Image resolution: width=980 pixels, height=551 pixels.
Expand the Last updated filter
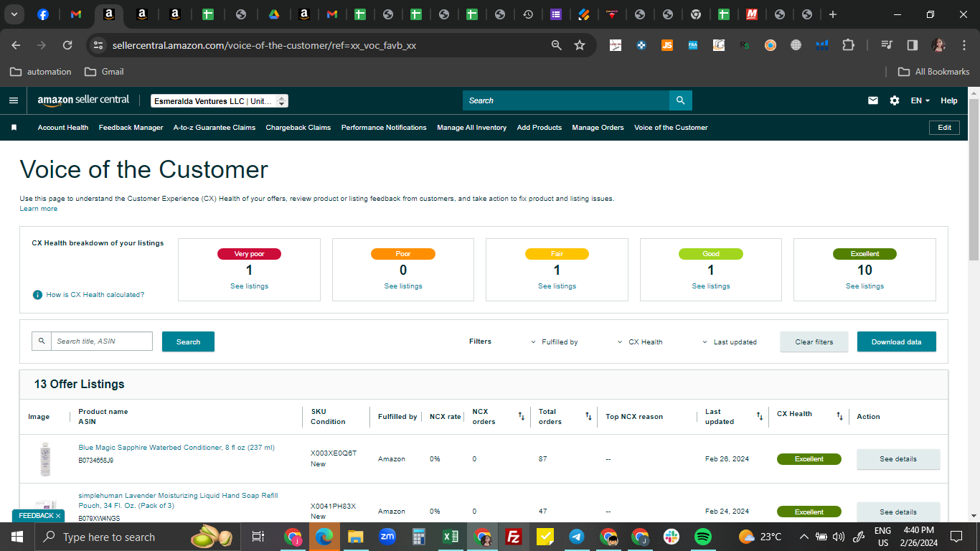730,342
